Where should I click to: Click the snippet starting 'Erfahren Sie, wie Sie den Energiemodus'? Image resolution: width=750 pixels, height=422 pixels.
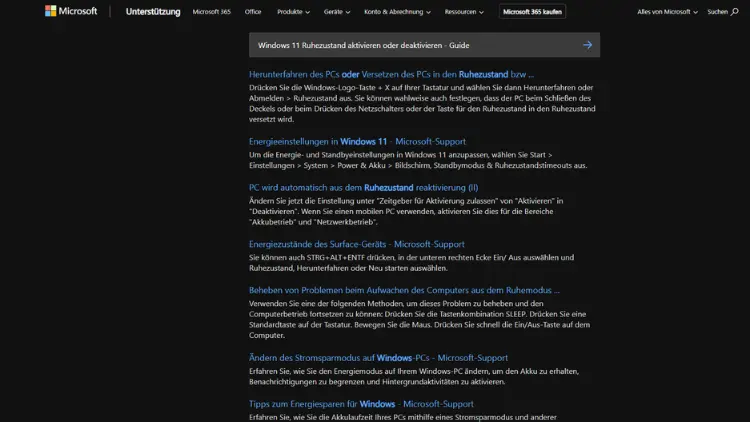coord(414,377)
